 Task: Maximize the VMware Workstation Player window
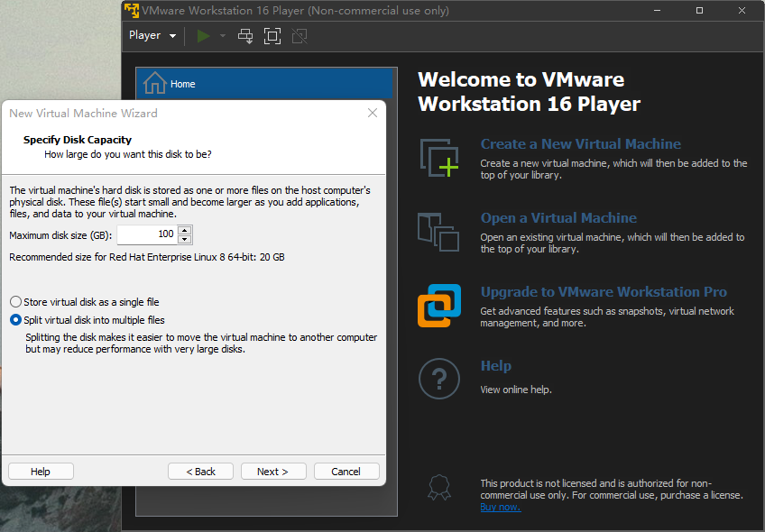pyautogui.click(x=700, y=10)
